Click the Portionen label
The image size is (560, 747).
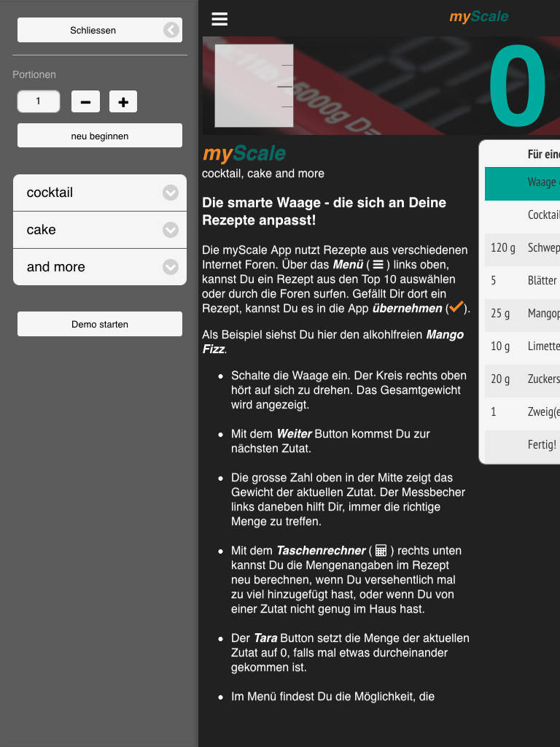[34, 75]
